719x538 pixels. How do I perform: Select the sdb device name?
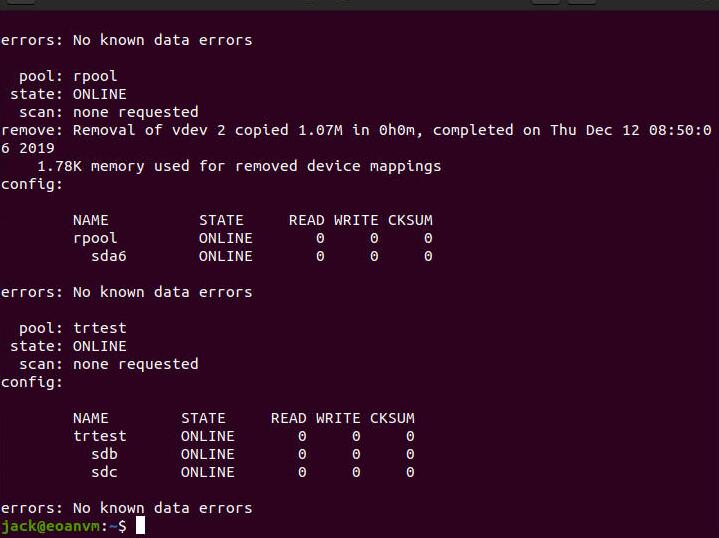[x=104, y=454]
